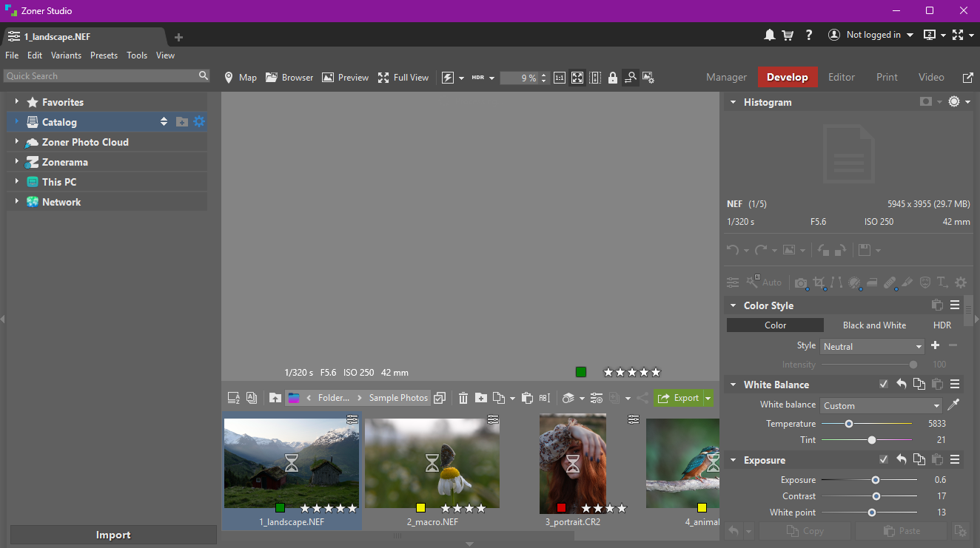This screenshot has width=980, height=548.
Task: Open the shopping cart icon
Action: point(788,35)
